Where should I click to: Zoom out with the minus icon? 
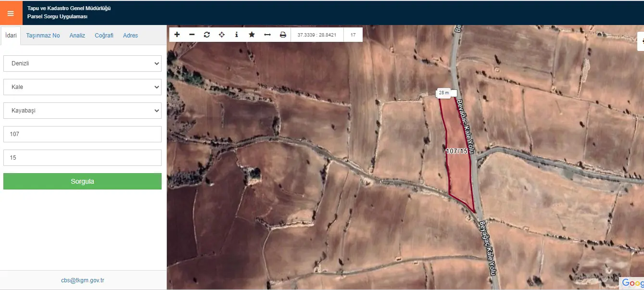(192, 35)
